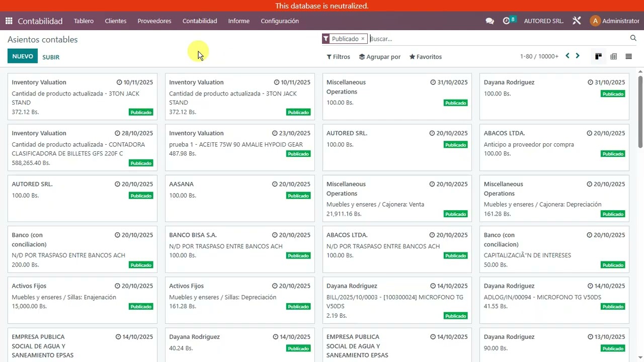This screenshot has height=362, width=644.
Task: Open the AASANA 100.00 Bs. card
Action: [x=240, y=198]
